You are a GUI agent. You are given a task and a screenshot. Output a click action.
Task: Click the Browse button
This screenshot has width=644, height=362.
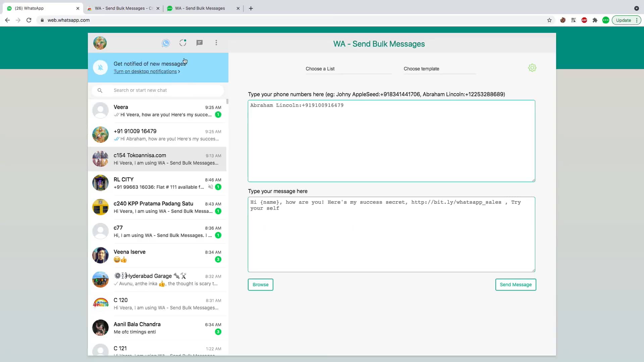tap(261, 285)
